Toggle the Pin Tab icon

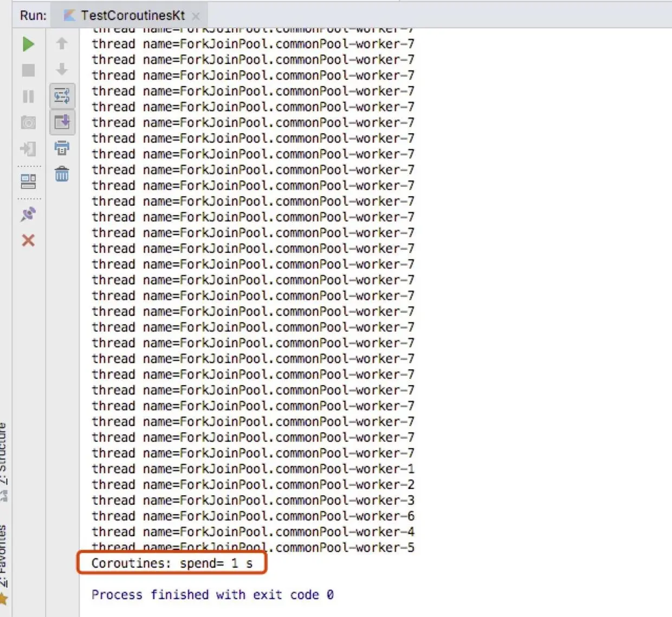29,214
